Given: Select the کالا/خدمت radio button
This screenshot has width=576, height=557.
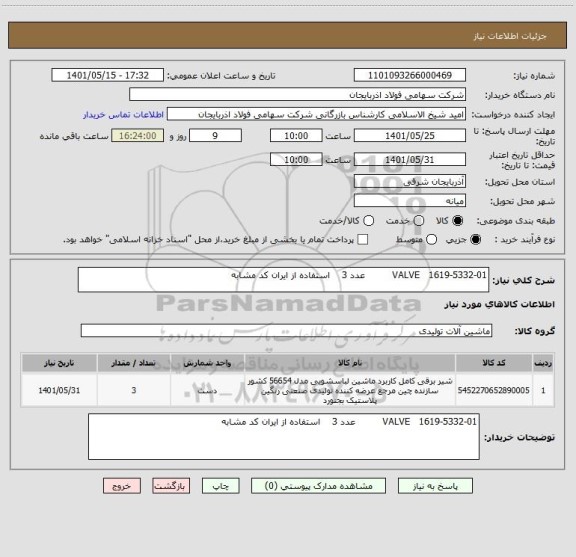Looking at the screenshot, I should (x=368, y=220).
